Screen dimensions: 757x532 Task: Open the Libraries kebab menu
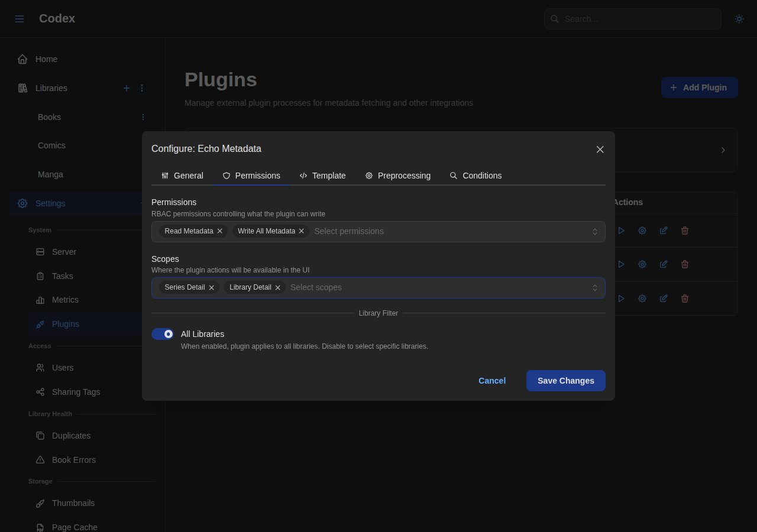tap(141, 88)
